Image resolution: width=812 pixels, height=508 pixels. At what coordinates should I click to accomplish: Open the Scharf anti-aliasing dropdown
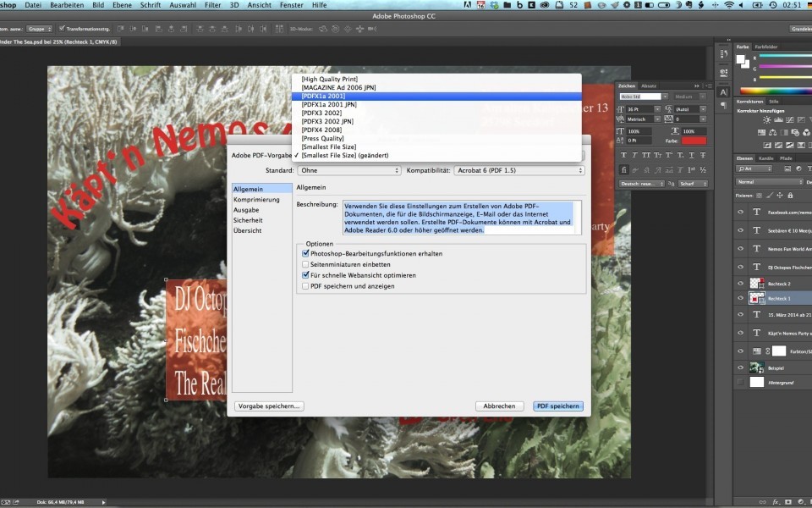tap(693, 184)
